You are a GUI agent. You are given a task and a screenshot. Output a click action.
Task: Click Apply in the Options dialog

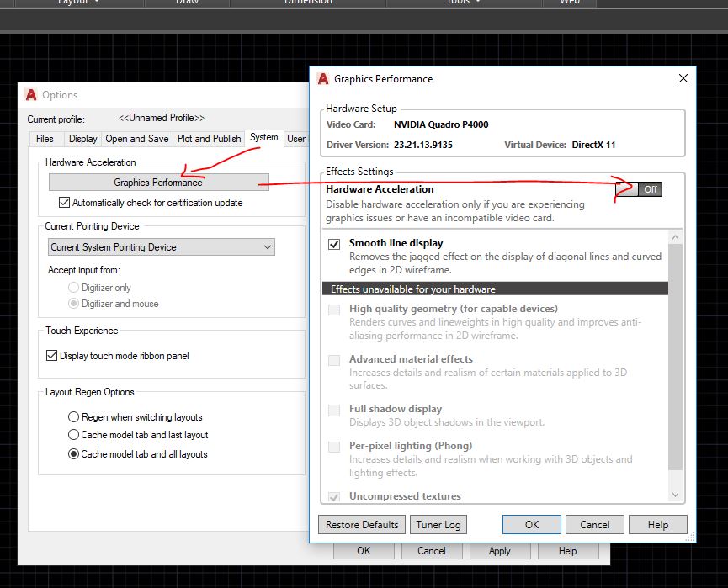tap(500, 550)
